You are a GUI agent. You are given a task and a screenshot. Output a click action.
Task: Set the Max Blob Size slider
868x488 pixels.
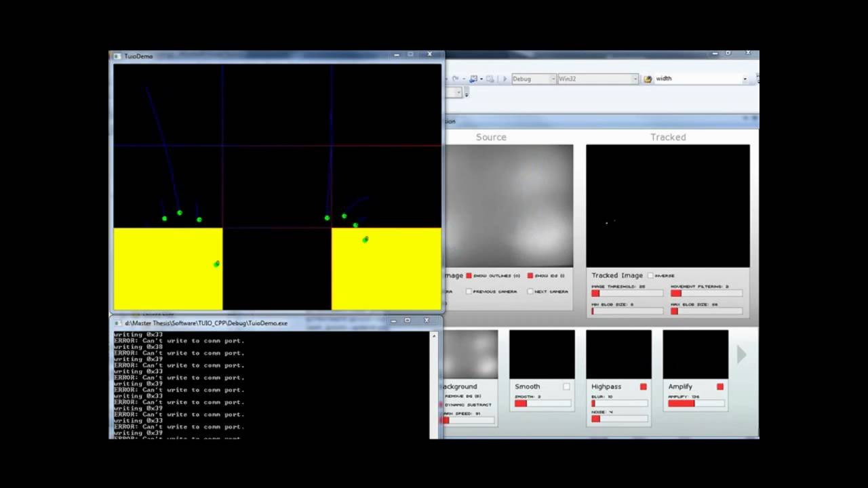[707, 311]
